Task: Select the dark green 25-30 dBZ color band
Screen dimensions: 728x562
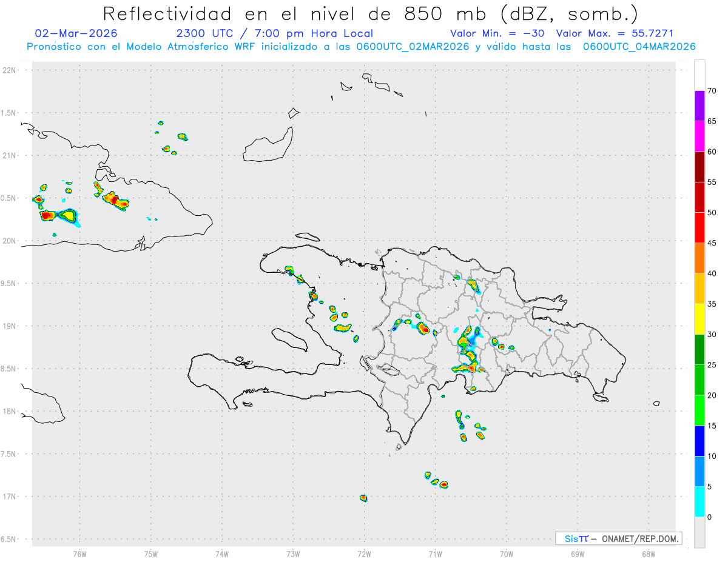Action: tap(699, 349)
